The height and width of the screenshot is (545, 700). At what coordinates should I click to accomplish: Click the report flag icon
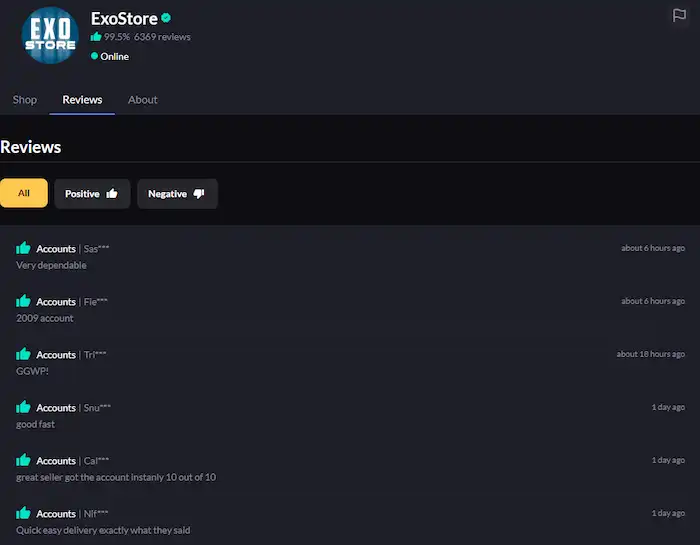pos(679,15)
